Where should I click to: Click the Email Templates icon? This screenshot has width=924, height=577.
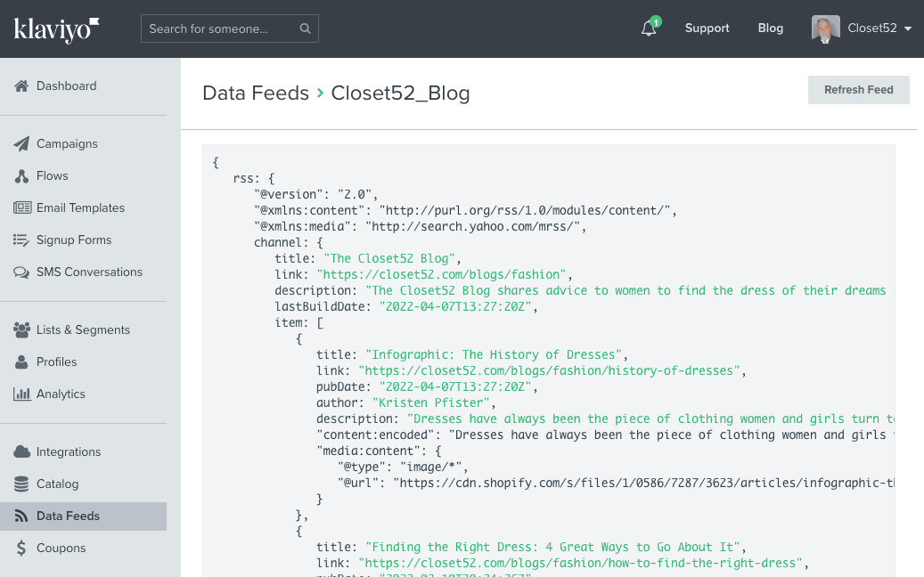pyautogui.click(x=21, y=208)
